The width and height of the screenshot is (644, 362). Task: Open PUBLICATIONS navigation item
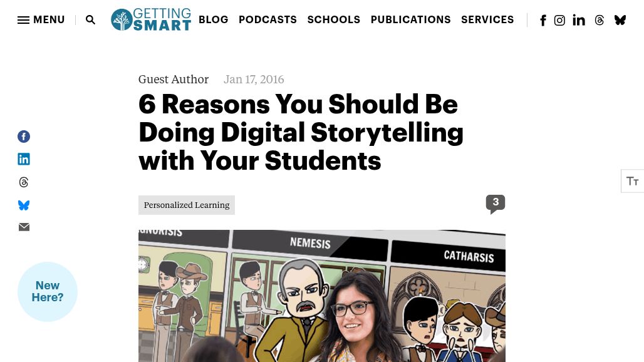tap(411, 19)
